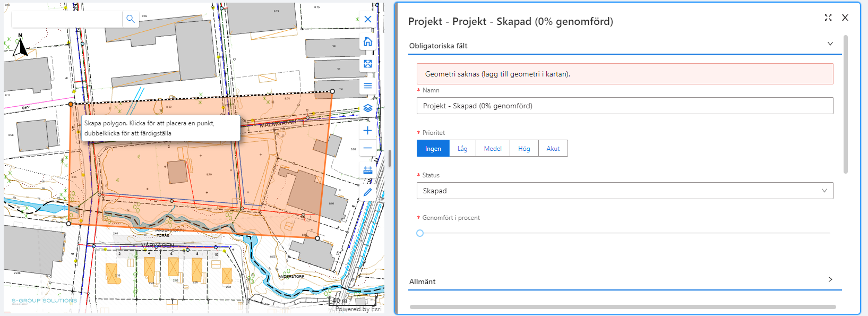Image resolution: width=868 pixels, height=316 pixels.
Task: Collapse the Obligatoriska fält section
Action: tap(830, 44)
